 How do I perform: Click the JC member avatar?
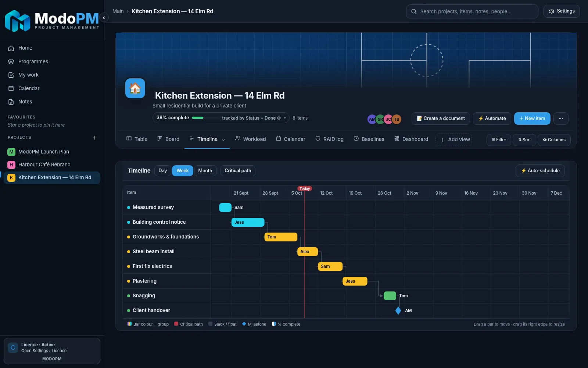pos(388,119)
